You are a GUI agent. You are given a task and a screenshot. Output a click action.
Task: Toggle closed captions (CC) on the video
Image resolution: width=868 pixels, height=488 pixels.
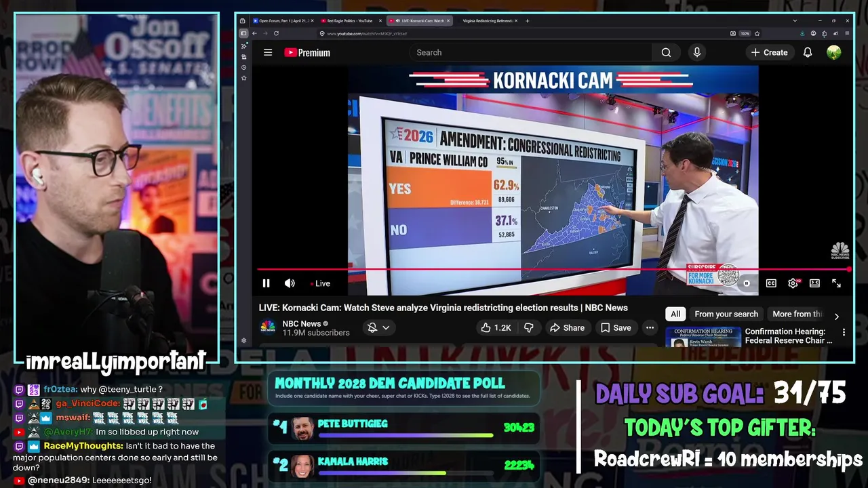point(771,283)
